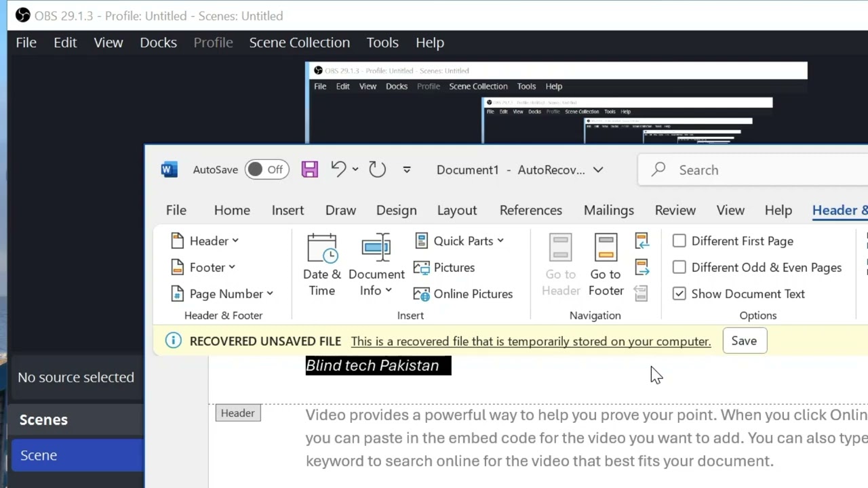Screen dimensions: 868x488
Task: Open the Word File tab
Action: coord(176,210)
